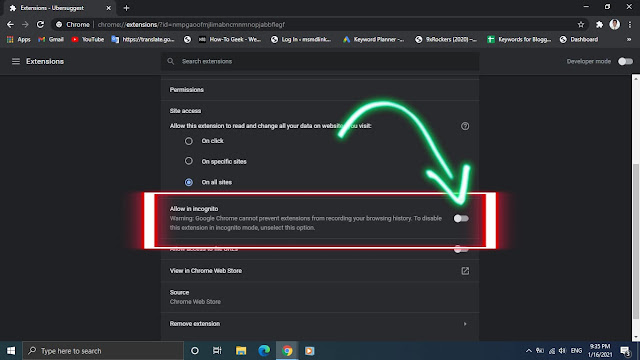Open the Google Translate bookmark

point(143,39)
